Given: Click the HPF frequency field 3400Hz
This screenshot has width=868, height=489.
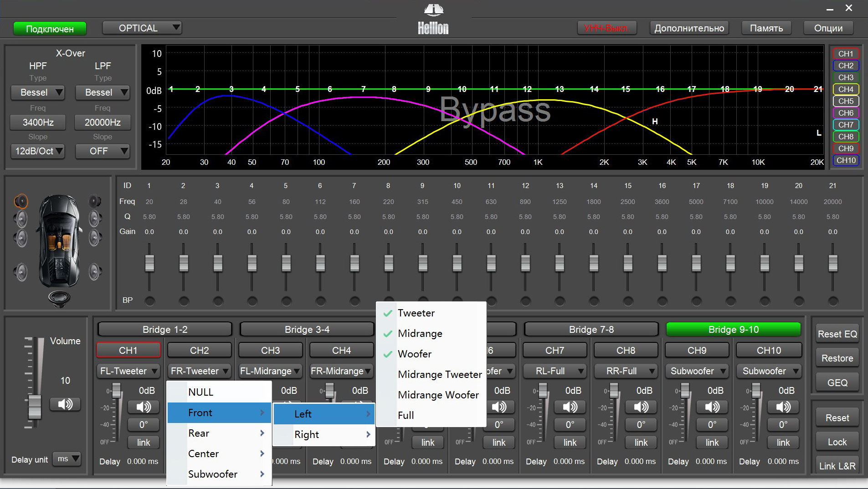Looking at the screenshot, I should pyautogui.click(x=38, y=122).
